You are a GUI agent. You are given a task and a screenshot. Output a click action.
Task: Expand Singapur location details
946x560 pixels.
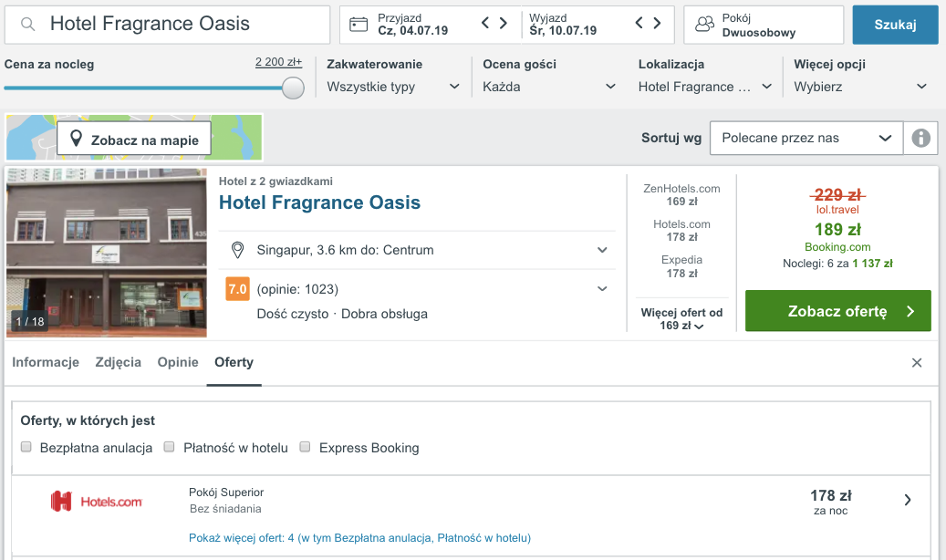[602, 250]
